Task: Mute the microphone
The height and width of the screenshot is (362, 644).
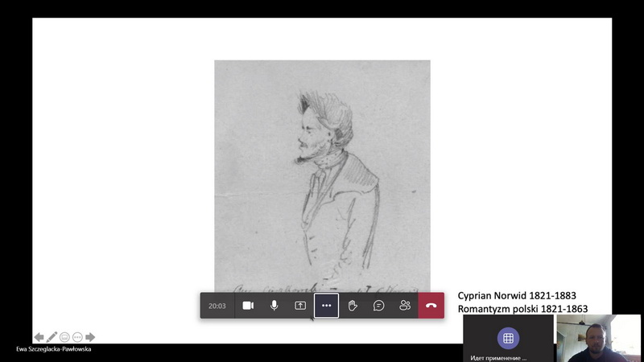Action: [274, 306]
